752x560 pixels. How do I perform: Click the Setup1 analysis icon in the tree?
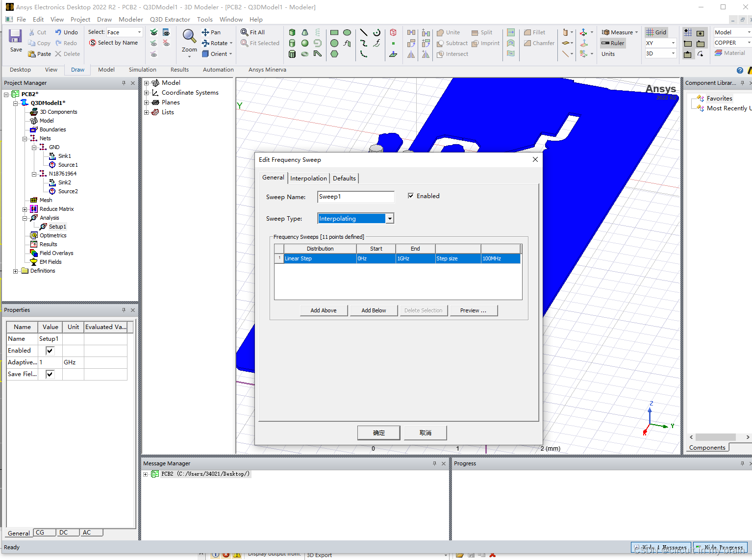tap(43, 227)
